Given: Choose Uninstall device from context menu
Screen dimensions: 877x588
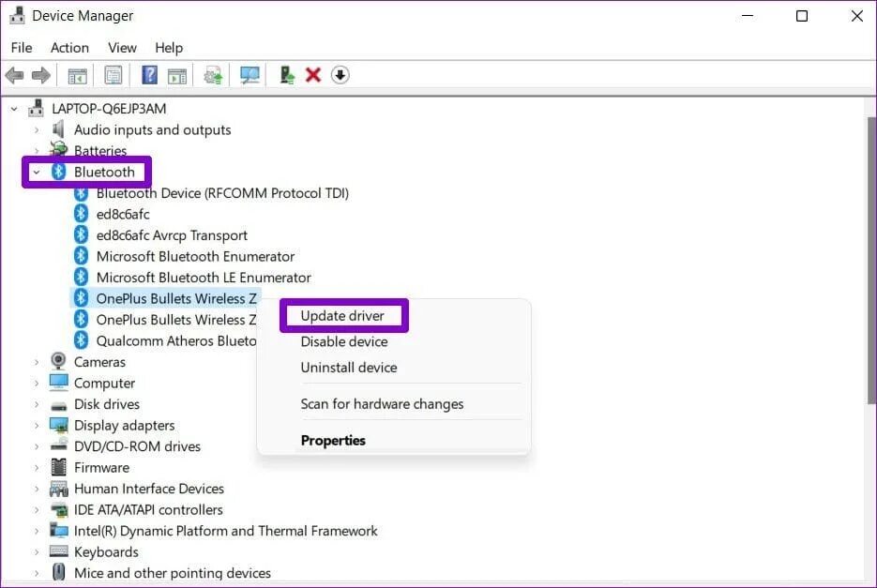Looking at the screenshot, I should 349,367.
